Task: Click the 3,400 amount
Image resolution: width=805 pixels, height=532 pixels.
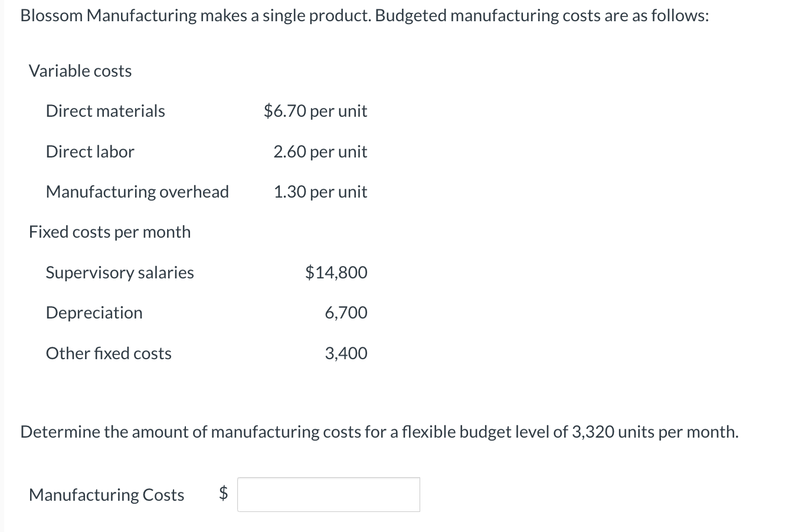Action: tap(346, 353)
